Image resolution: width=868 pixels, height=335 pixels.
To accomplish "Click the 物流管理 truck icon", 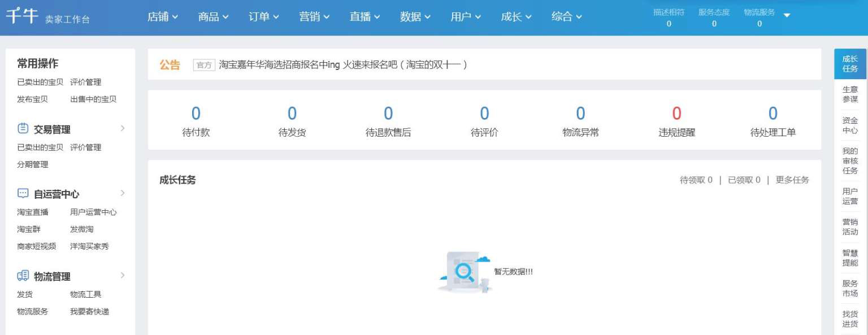I will tap(23, 276).
